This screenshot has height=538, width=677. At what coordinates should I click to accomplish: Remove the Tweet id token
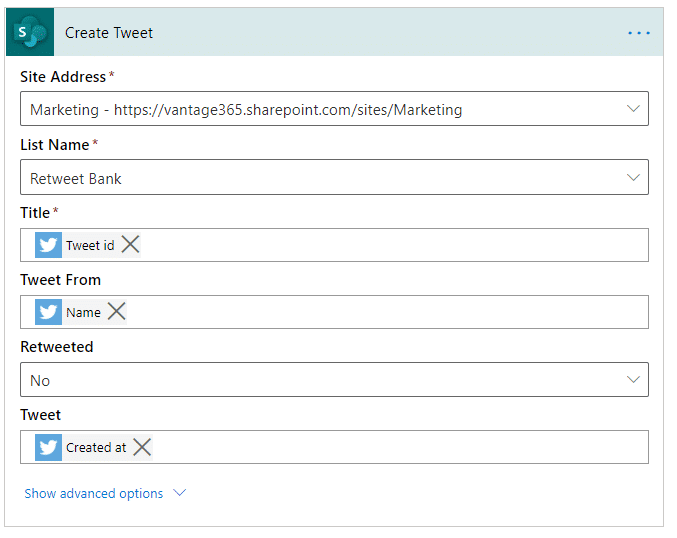[x=130, y=245]
